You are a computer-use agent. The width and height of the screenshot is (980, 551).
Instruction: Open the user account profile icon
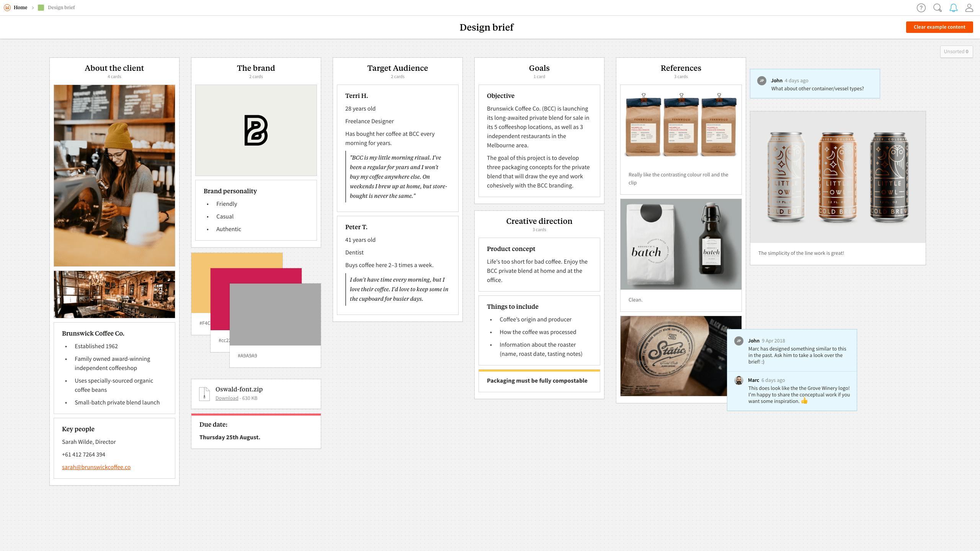(969, 8)
